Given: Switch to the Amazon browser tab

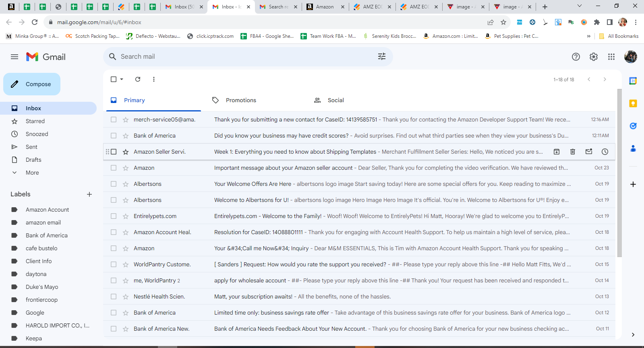Looking at the screenshot, I should pos(326,7).
